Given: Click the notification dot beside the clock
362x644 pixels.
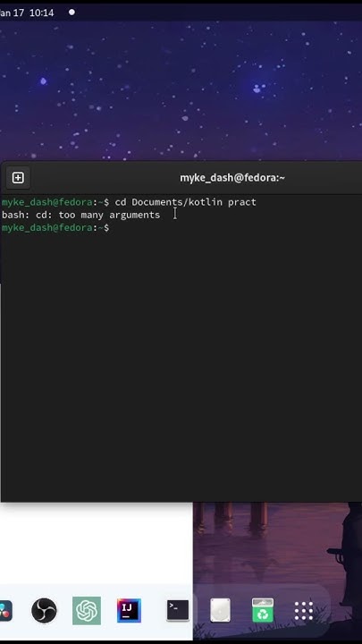Looking at the screenshot, I should (x=72, y=13).
